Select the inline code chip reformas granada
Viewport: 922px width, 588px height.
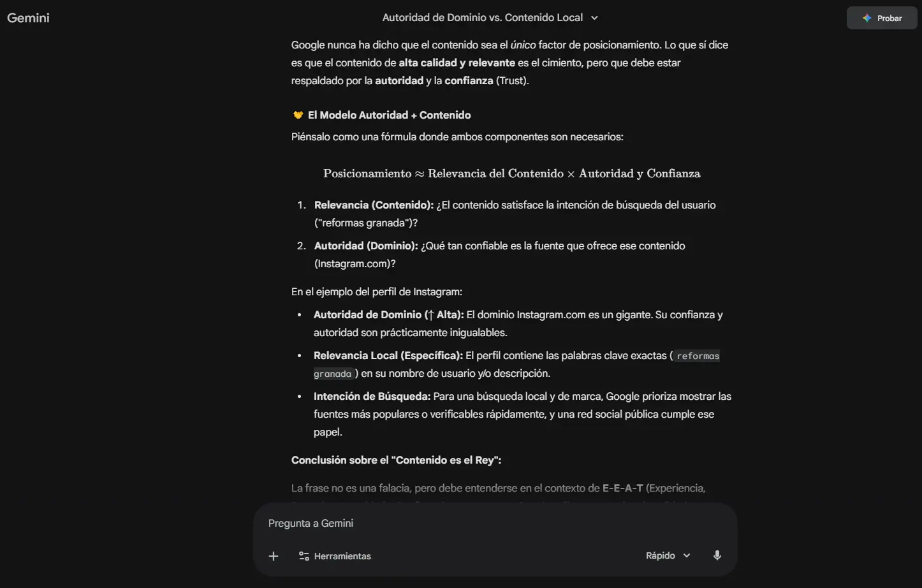tap(697, 356)
